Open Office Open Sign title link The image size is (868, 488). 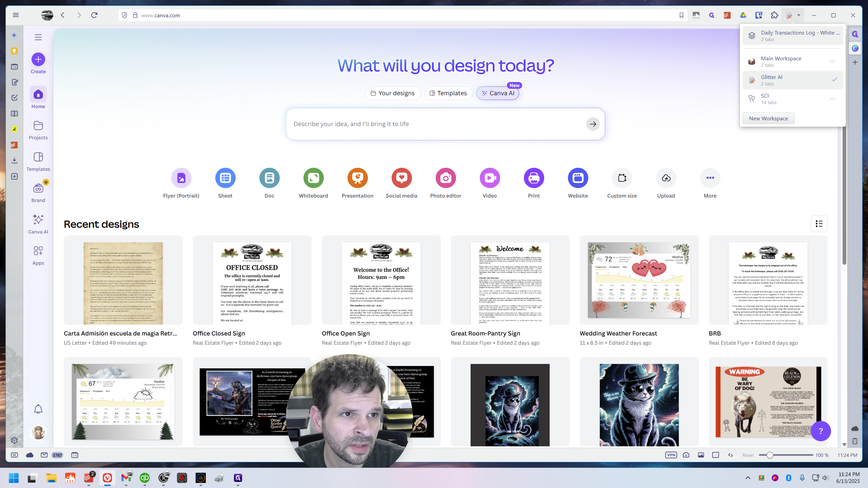(x=346, y=333)
